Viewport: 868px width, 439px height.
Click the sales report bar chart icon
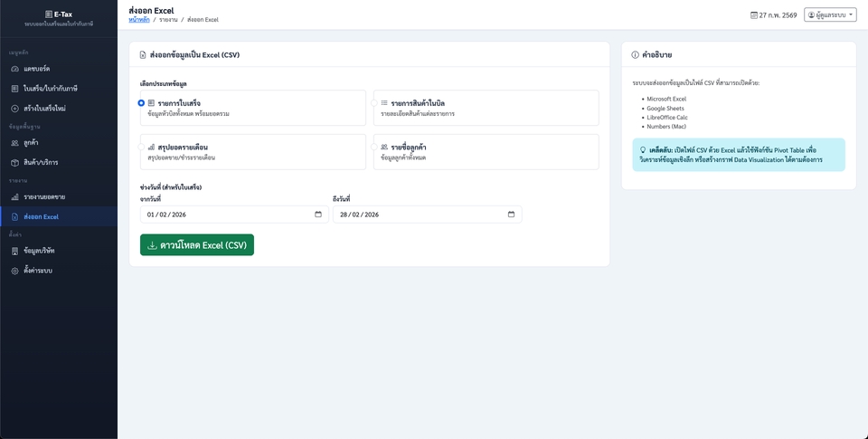14,196
